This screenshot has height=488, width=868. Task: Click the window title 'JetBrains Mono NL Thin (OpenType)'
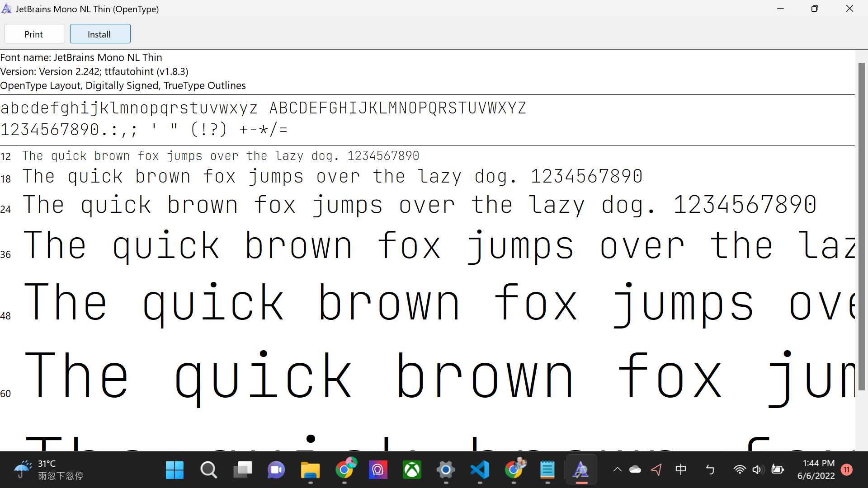point(87,9)
